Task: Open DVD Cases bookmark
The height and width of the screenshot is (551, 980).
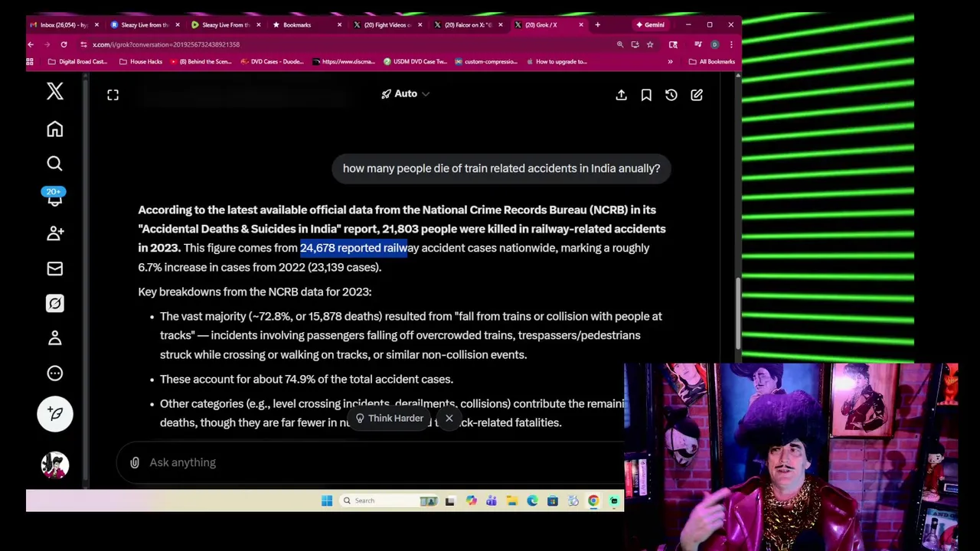Action: (273, 61)
